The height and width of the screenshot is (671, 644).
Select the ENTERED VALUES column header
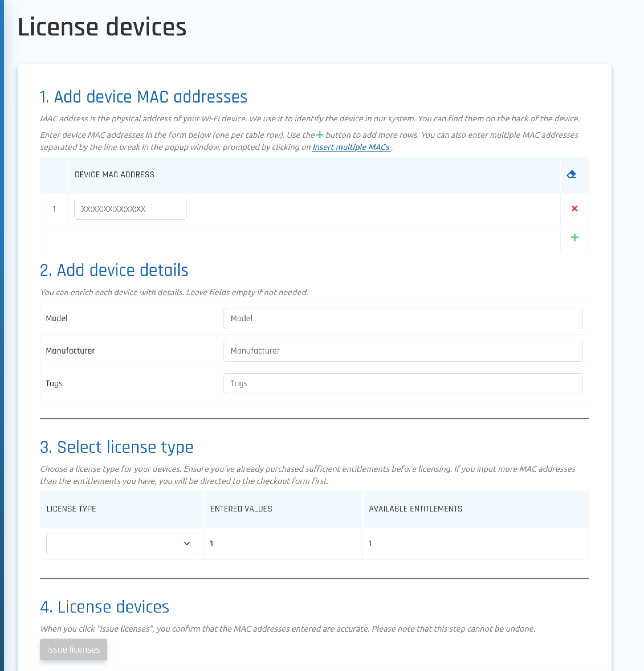point(241,509)
